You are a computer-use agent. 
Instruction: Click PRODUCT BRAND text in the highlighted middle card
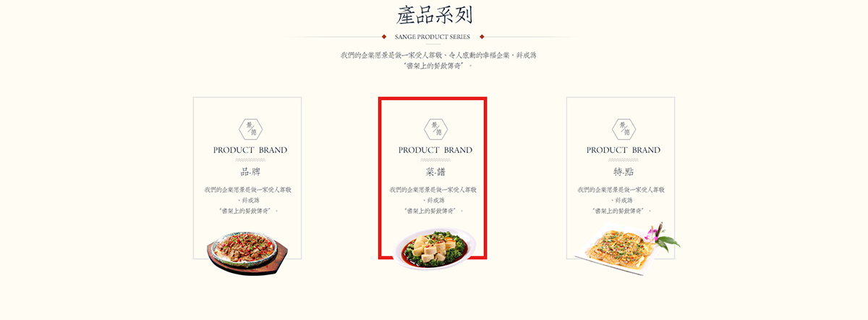click(435, 150)
